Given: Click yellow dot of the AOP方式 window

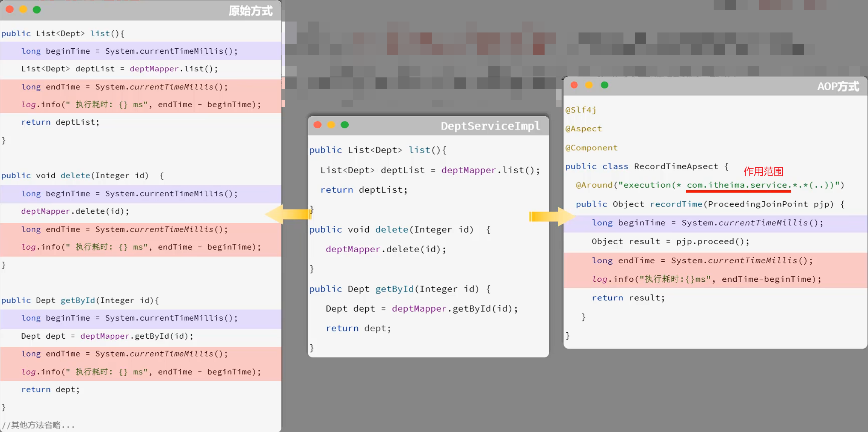Looking at the screenshot, I should click(x=589, y=85).
